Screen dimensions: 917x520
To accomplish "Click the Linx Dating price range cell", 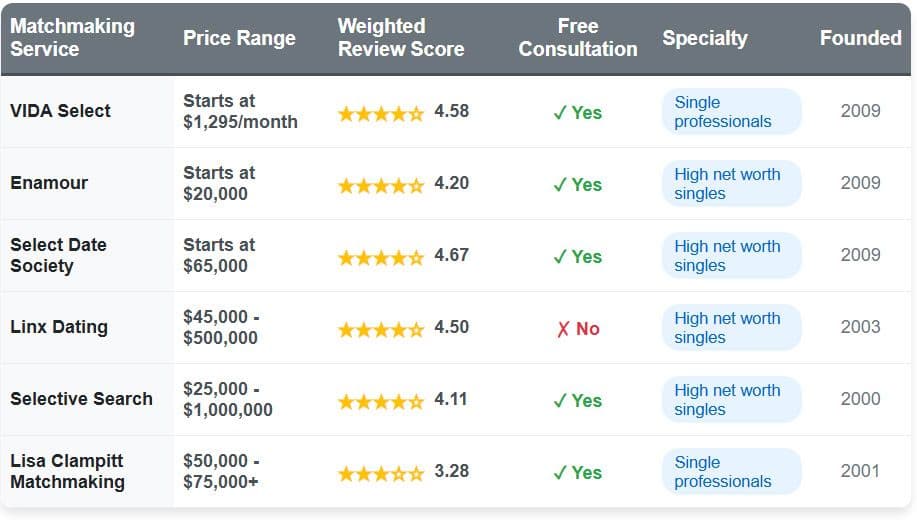I will [x=221, y=327].
